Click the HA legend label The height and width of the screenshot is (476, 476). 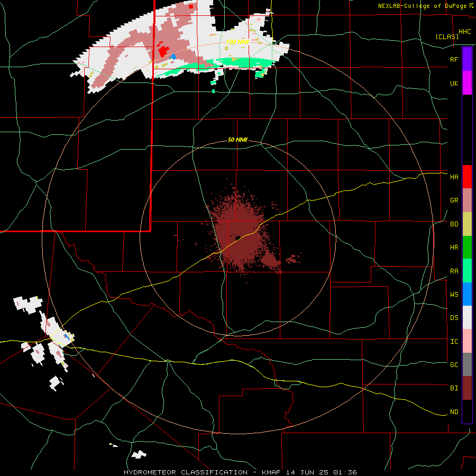(x=454, y=177)
